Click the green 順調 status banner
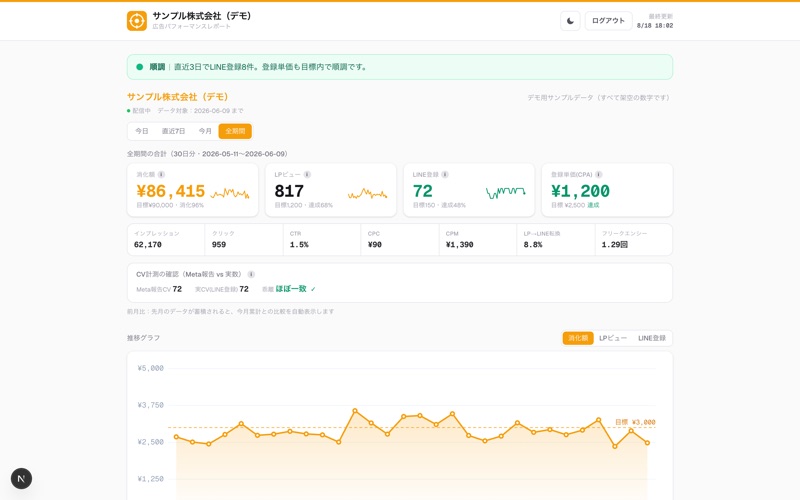Image resolution: width=800 pixels, height=500 pixels. click(x=399, y=67)
